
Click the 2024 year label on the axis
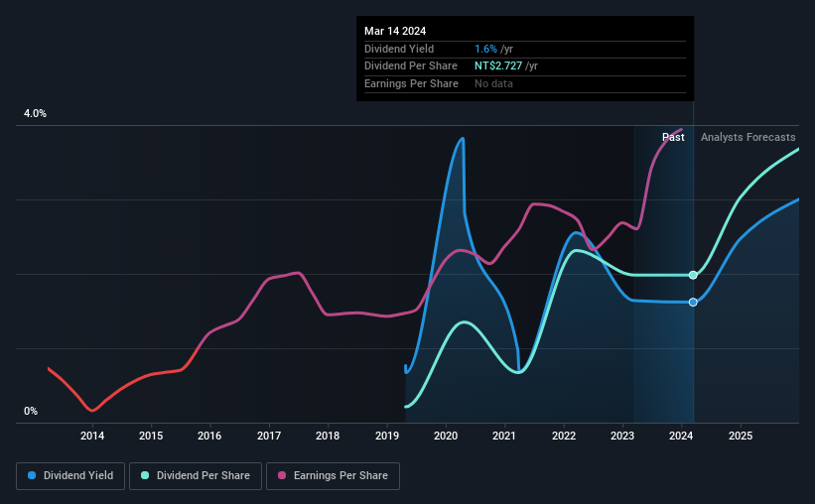pos(681,436)
